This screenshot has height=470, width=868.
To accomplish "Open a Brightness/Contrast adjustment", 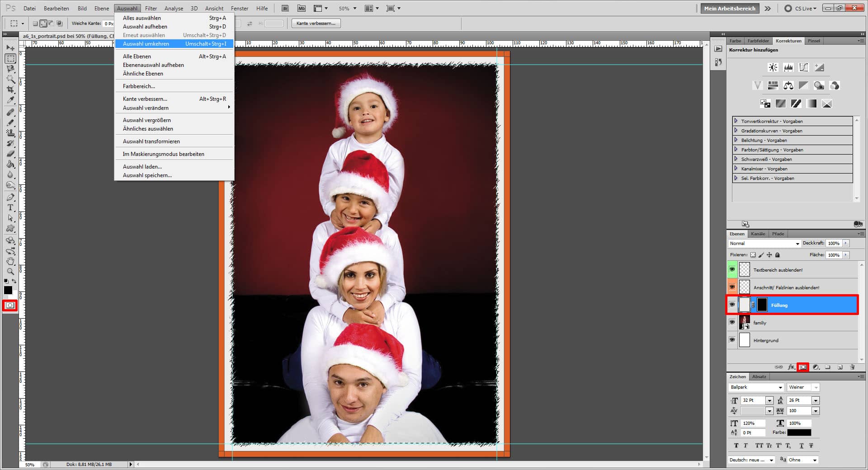I will [773, 67].
